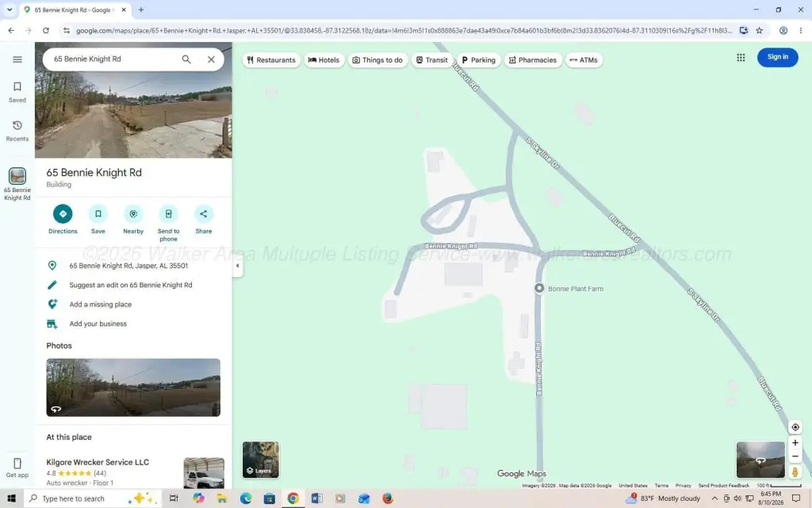Share this place
This screenshot has height=508, width=812.
click(204, 219)
